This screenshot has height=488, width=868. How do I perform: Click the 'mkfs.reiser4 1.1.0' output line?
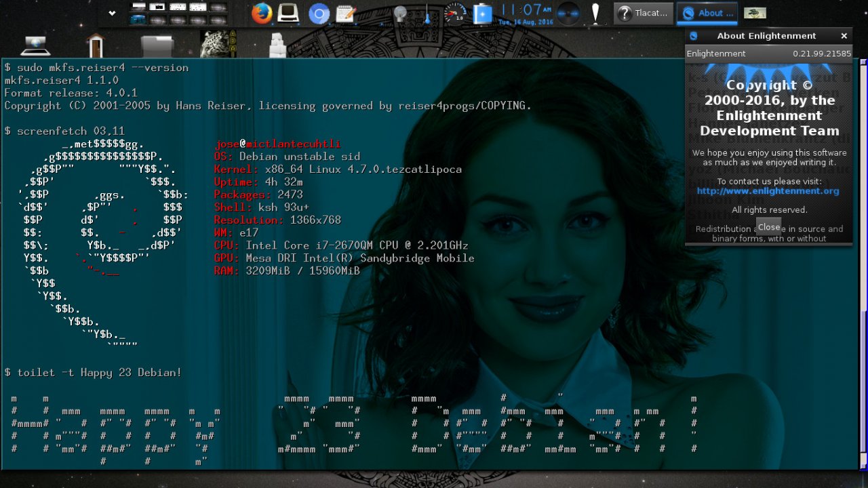(x=62, y=81)
